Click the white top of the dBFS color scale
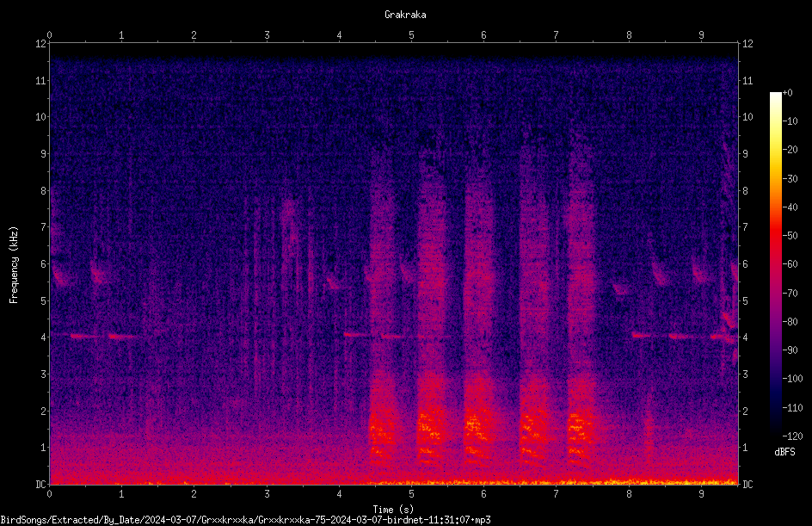 pos(775,96)
